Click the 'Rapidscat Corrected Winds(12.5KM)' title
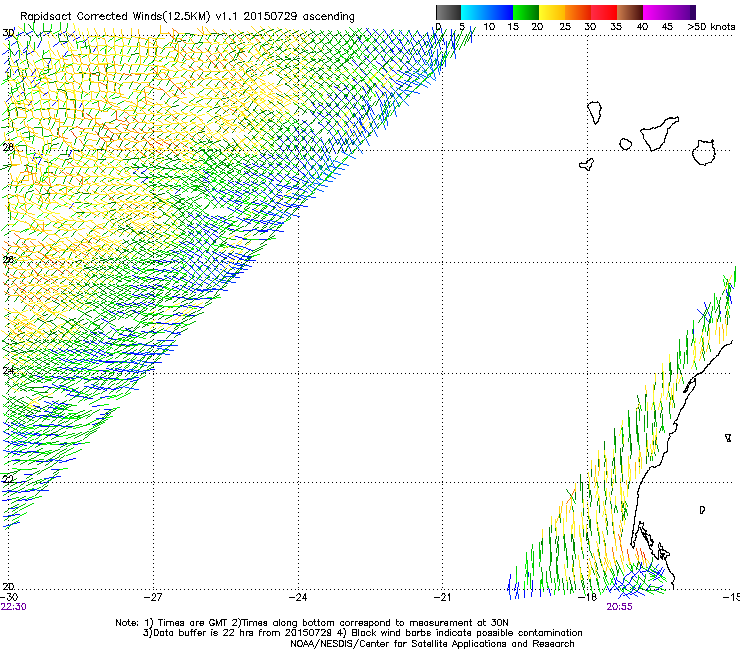The width and height of the screenshot is (740, 650). 115,16
